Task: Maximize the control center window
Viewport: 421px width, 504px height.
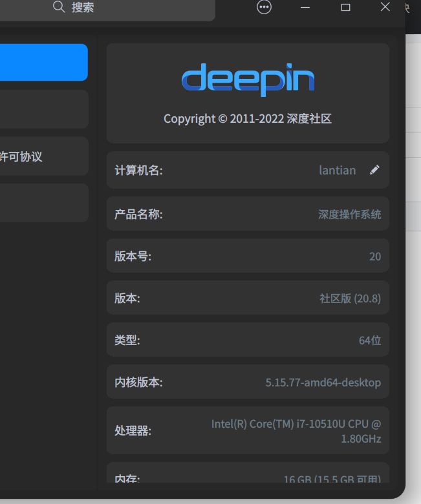Action: tap(345, 7)
